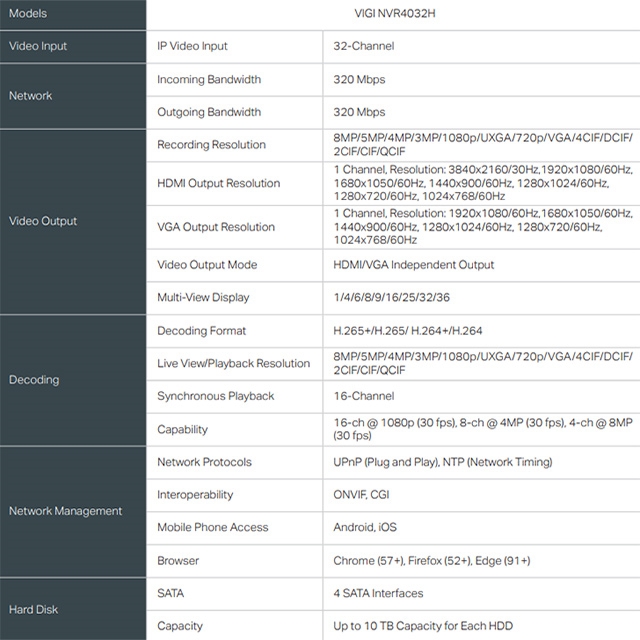Select the VIGI NVR4032H model header
The image size is (640, 640).
pyautogui.click(x=395, y=13)
